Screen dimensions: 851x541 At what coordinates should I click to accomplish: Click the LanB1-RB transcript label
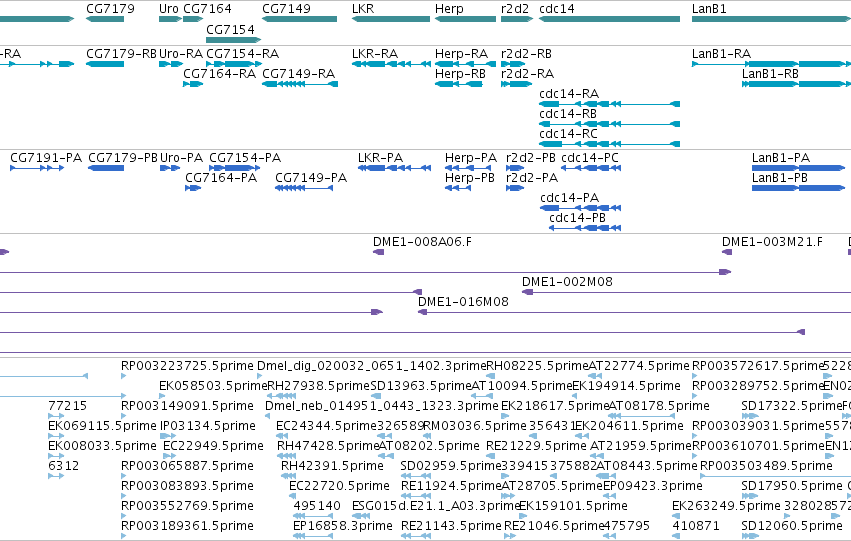(770, 74)
